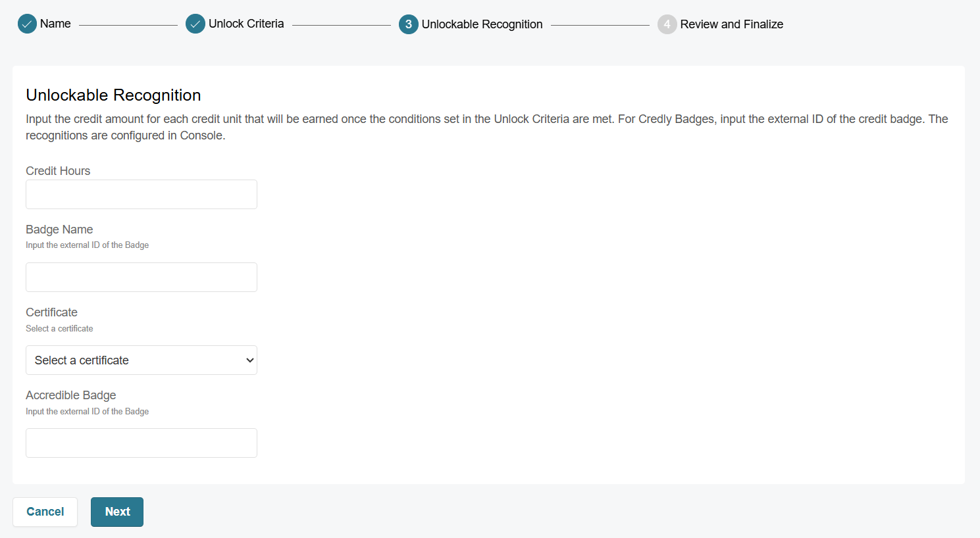This screenshot has height=538, width=980.
Task: Proceed with the Next button
Action: (x=117, y=512)
